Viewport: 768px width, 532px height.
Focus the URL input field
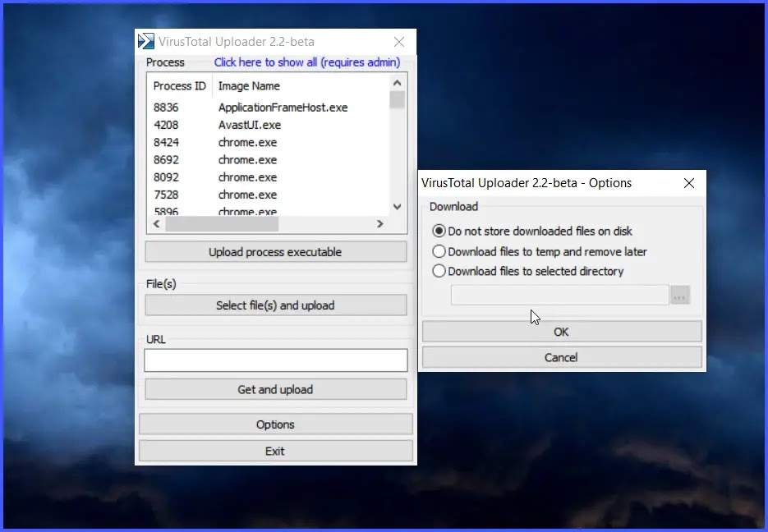click(276, 360)
